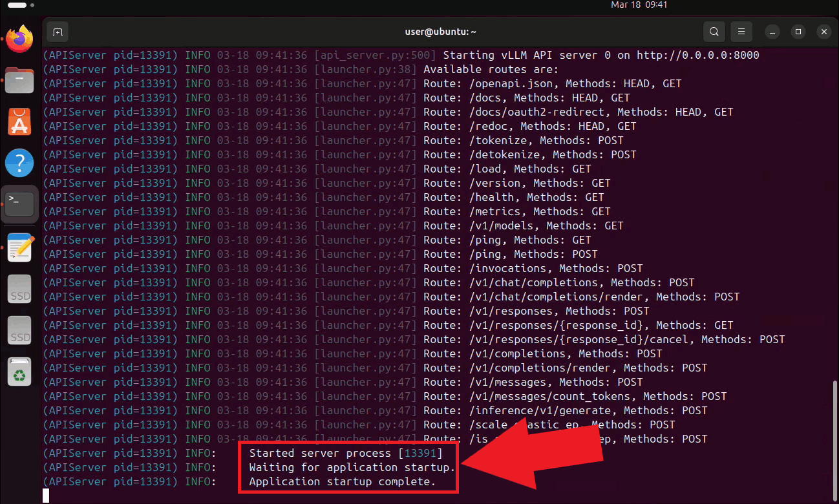The image size is (839, 504).
Task: Select the active Terminal icon in the dock
Action: pos(19,204)
